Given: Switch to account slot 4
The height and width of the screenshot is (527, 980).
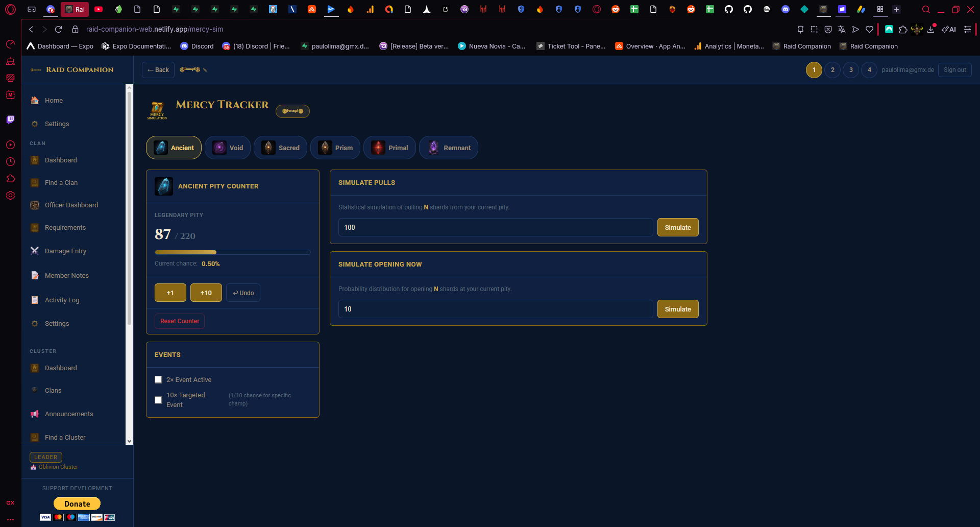Looking at the screenshot, I should [869, 70].
